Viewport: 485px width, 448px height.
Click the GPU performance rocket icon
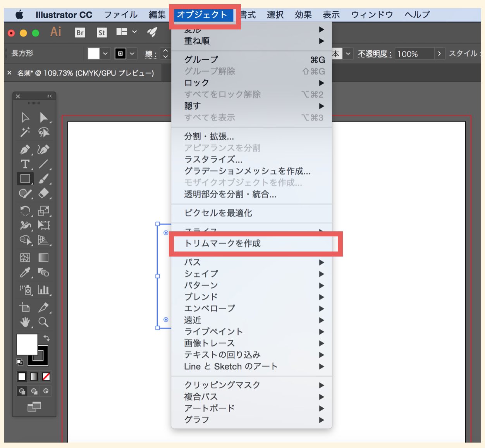(x=152, y=32)
